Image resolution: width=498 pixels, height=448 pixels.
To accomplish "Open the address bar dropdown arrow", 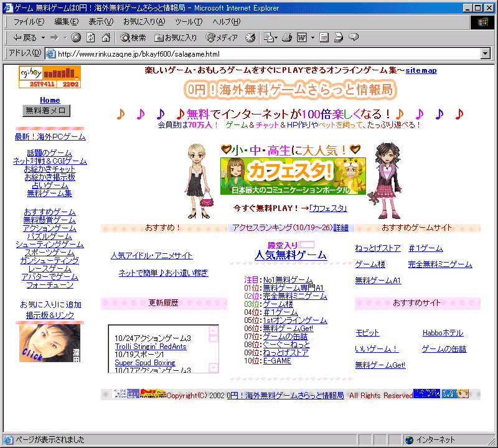I will coord(485,54).
